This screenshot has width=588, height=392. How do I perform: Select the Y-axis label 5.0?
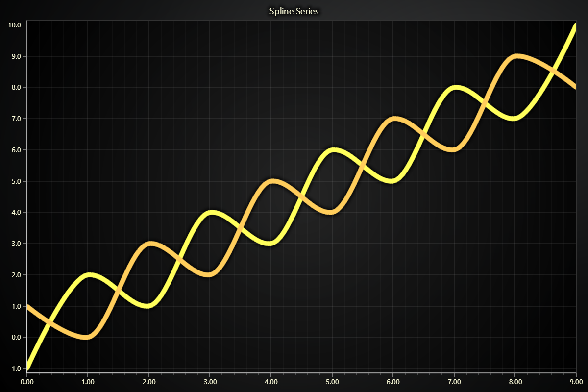(16, 181)
